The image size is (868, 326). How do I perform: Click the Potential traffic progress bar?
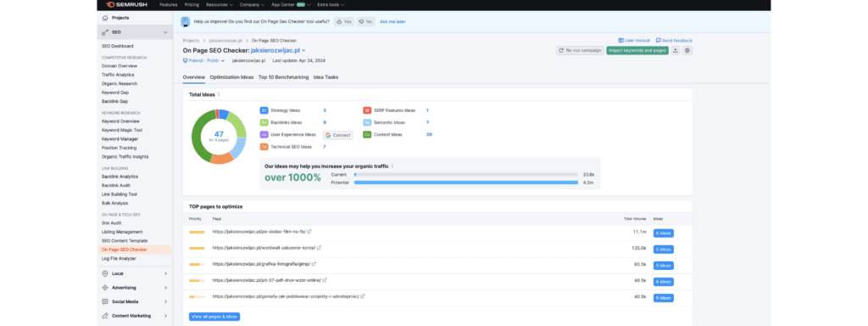pos(466,183)
